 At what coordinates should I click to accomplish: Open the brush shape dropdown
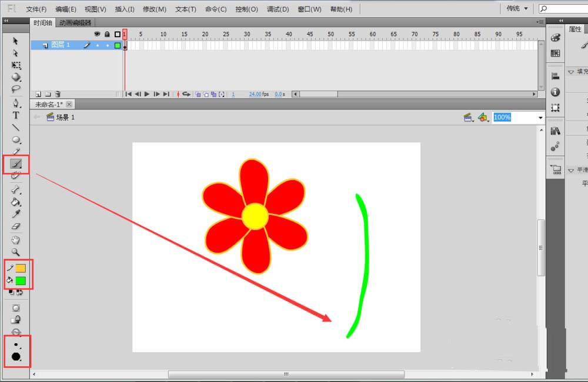point(16,357)
